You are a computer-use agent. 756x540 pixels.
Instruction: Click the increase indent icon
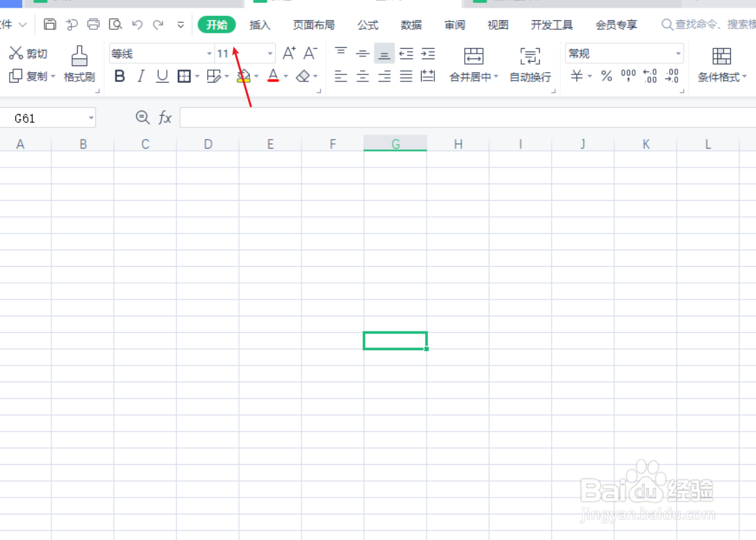tap(428, 53)
